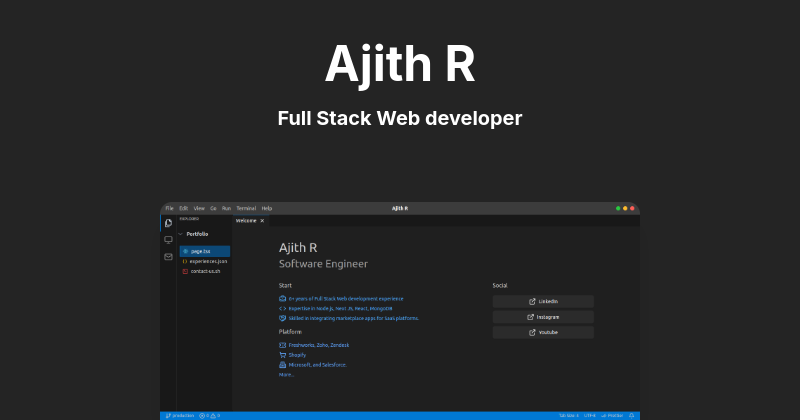The width and height of the screenshot is (800, 420).
Task: Click the More... link under Platform
Action: coord(286,375)
